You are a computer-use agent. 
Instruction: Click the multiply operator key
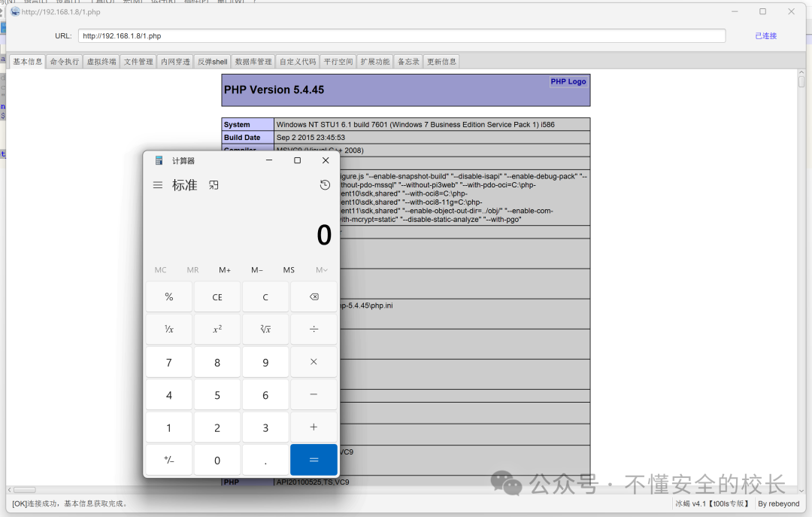[x=314, y=362]
